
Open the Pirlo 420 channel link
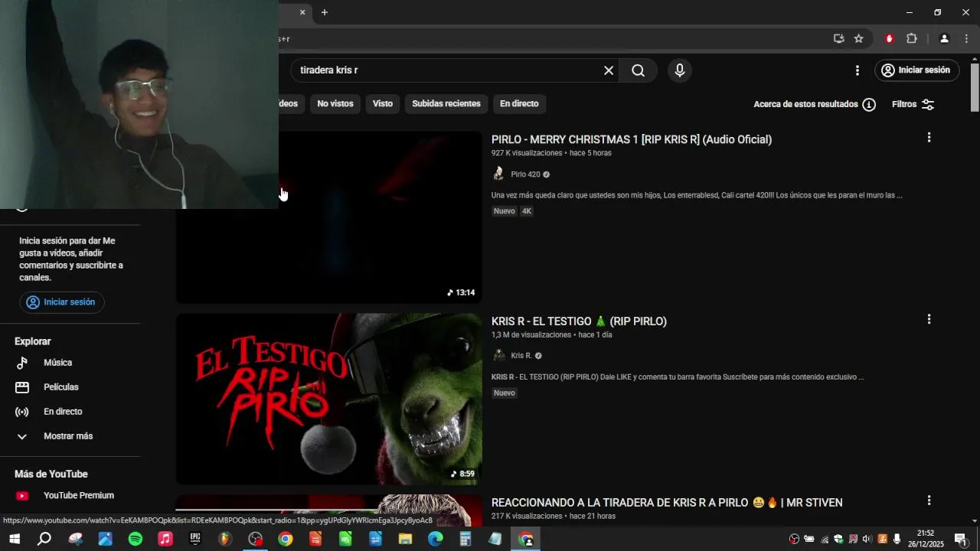[x=525, y=174]
